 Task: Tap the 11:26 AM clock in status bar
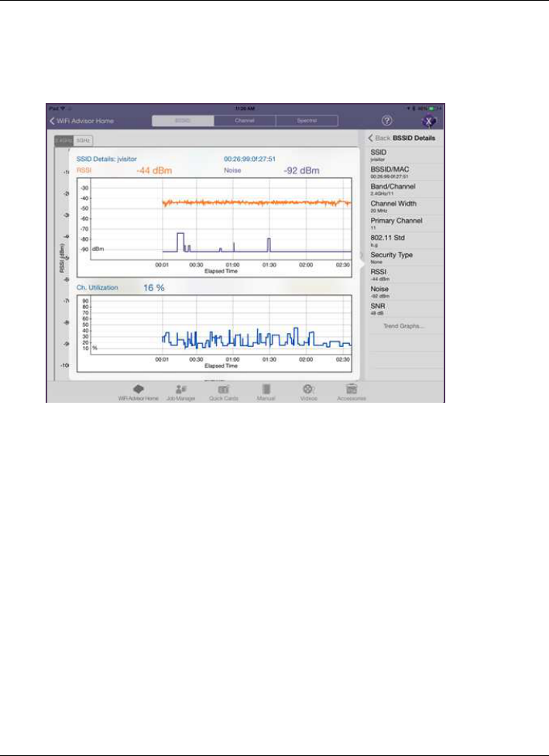[245, 109]
